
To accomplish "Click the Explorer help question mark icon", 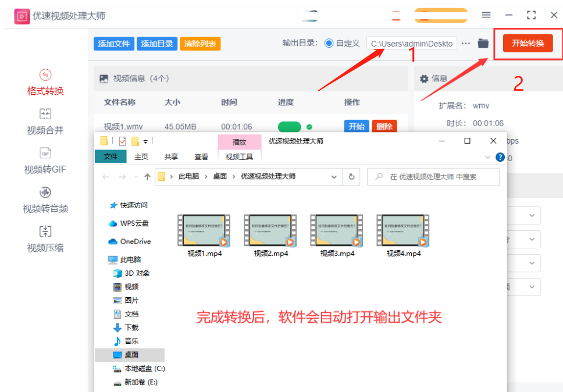I will point(500,157).
